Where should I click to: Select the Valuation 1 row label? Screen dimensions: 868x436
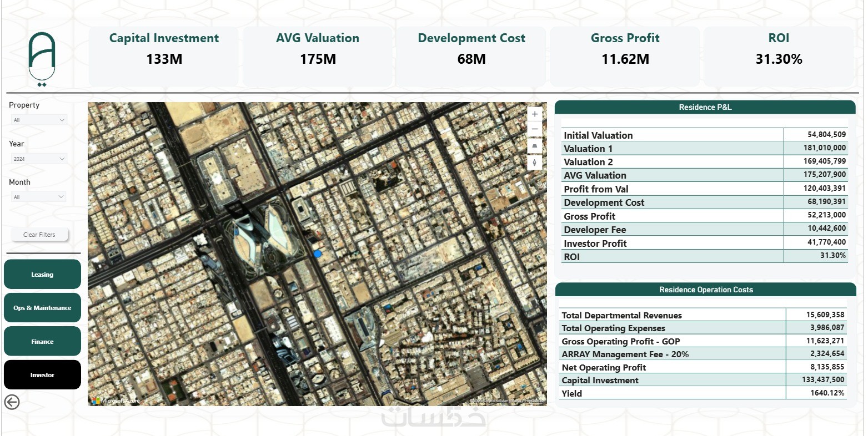coord(588,149)
